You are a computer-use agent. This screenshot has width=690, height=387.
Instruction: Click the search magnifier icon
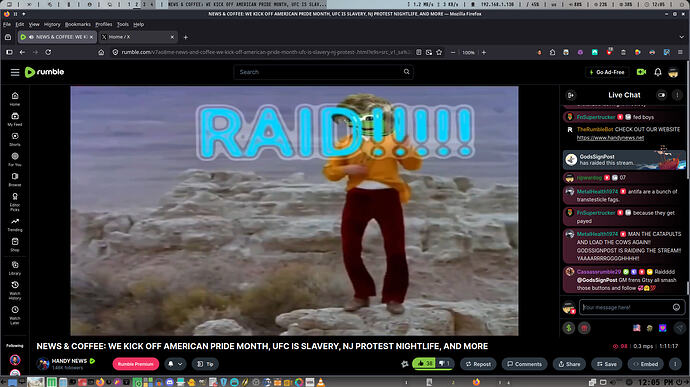click(407, 72)
